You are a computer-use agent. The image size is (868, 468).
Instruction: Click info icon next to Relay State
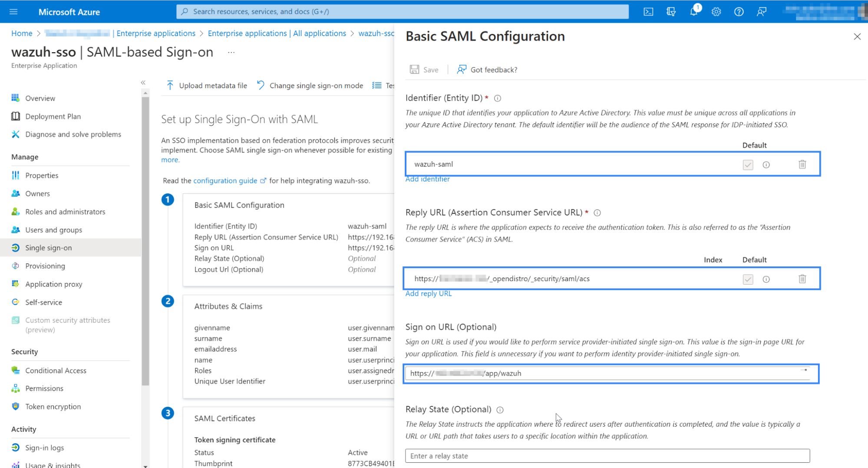(500, 410)
